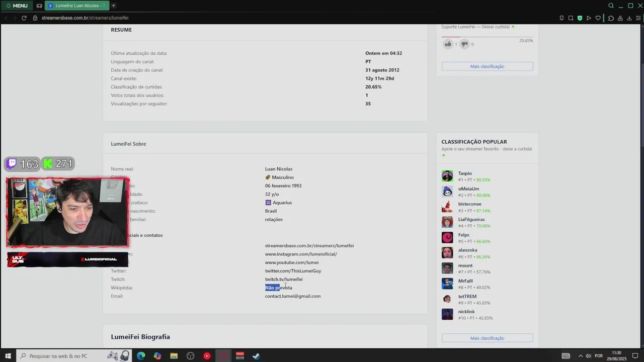Give LumeiFei a thumbs down
644x362 pixels.
click(x=464, y=44)
